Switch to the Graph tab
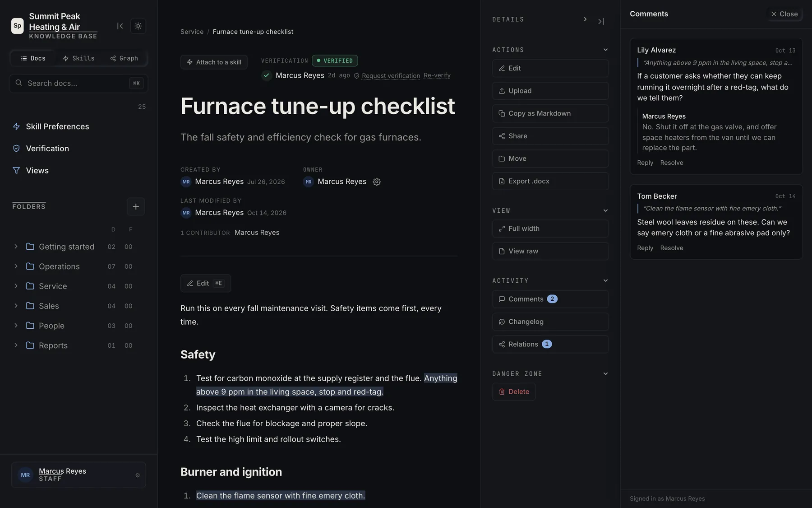 pos(124,58)
